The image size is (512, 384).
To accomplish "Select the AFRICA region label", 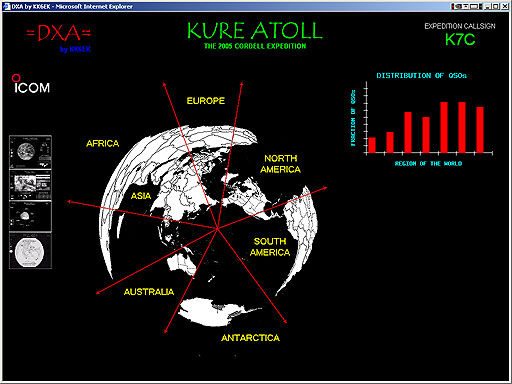I will pyautogui.click(x=103, y=143).
